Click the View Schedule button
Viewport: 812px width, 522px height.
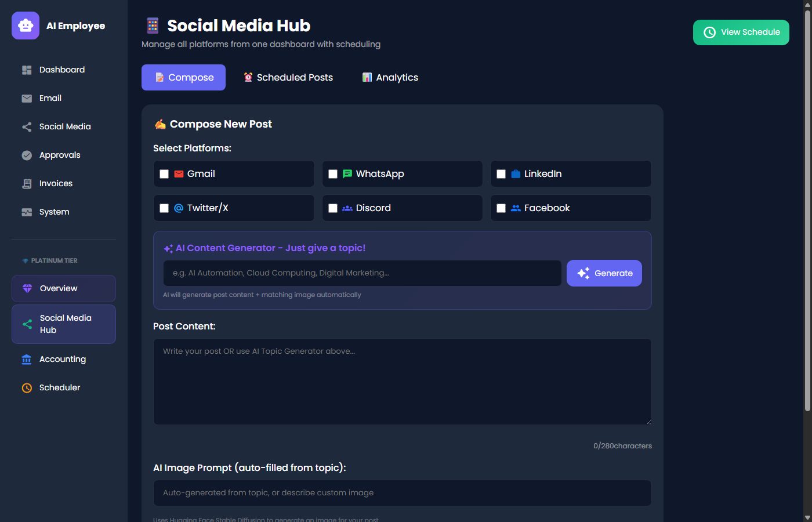(741, 32)
